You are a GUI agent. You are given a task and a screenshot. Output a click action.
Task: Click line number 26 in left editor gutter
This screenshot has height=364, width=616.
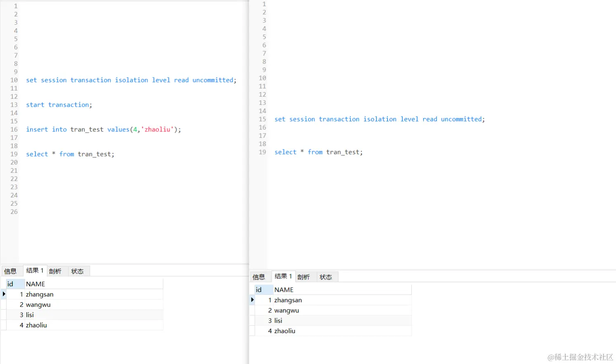pos(14,212)
